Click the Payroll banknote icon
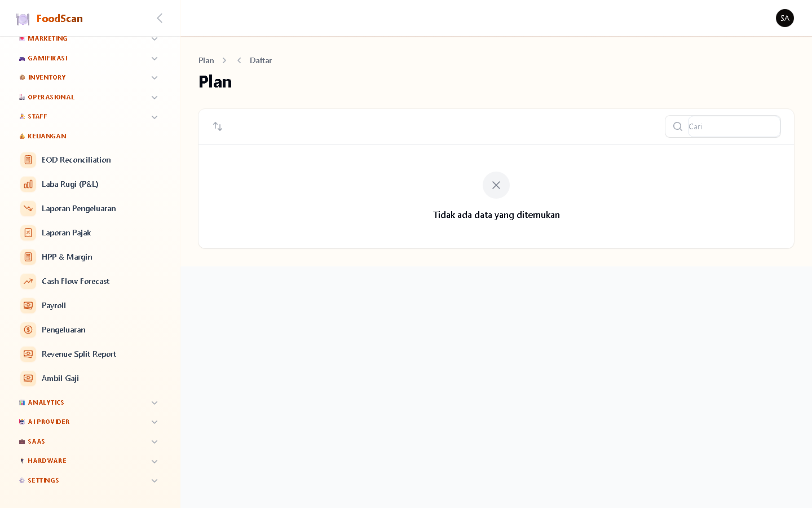Screen dimensions: 812x508 pos(28,305)
